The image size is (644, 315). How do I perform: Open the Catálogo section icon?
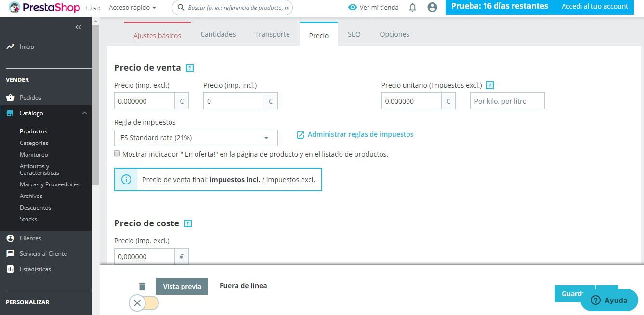pyautogui.click(x=11, y=113)
